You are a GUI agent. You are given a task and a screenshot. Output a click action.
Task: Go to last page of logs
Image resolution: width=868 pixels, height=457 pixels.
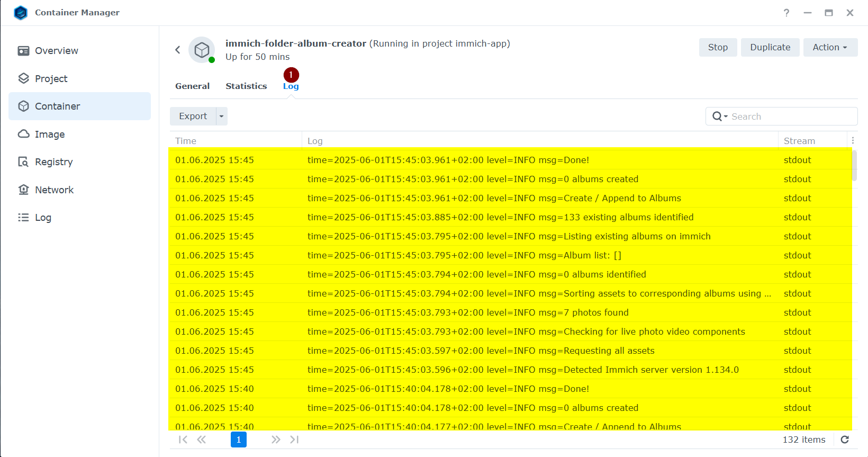click(x=294, y=440)
